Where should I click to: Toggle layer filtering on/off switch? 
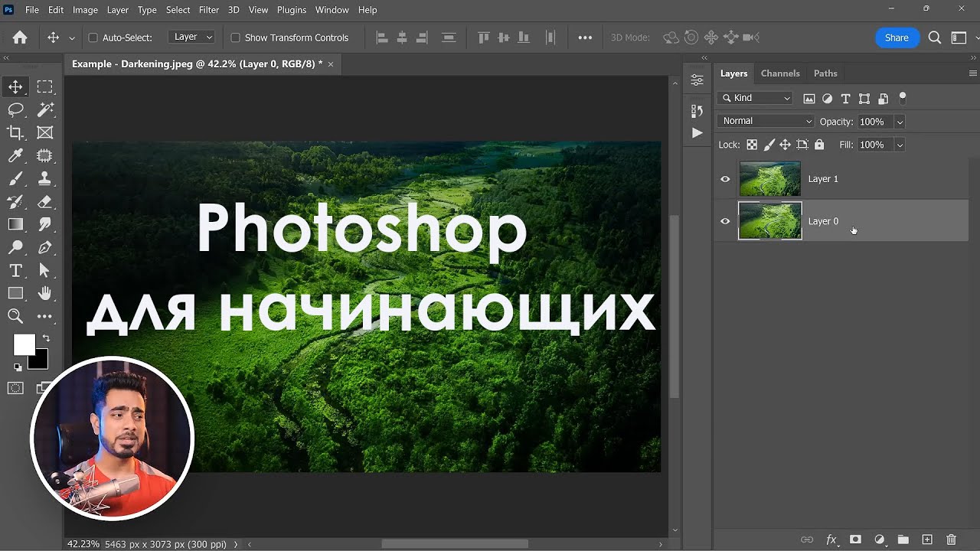point(903,98)
